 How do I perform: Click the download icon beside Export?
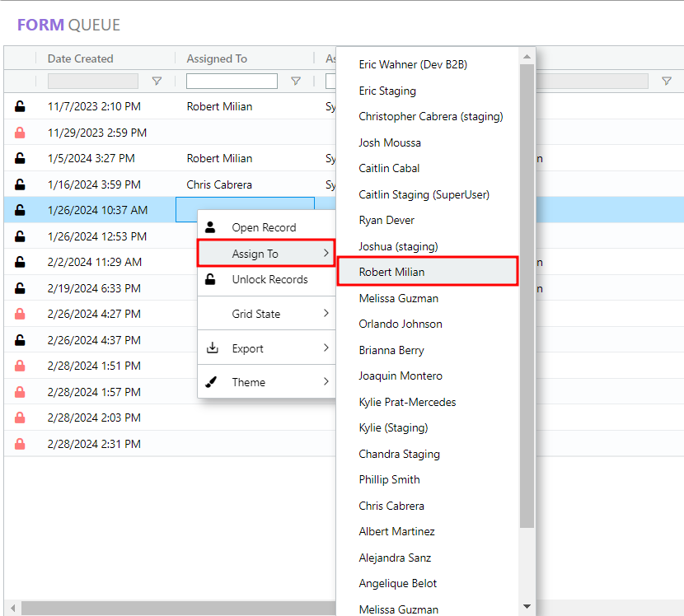click(212, 348)
